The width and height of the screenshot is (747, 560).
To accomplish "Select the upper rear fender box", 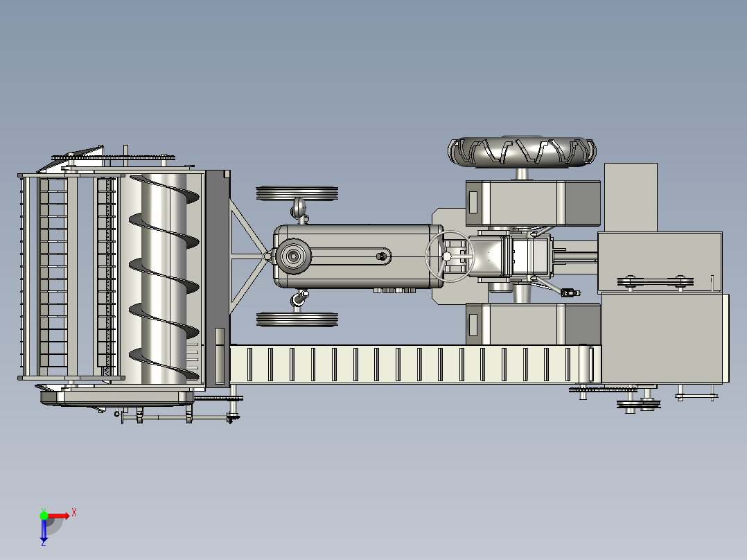I will point(533,203).
